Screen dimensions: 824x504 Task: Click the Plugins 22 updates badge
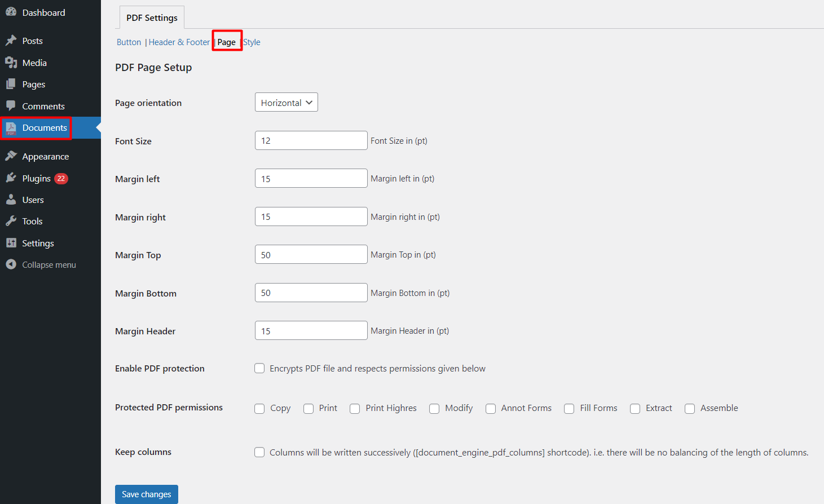pos(61,178)
